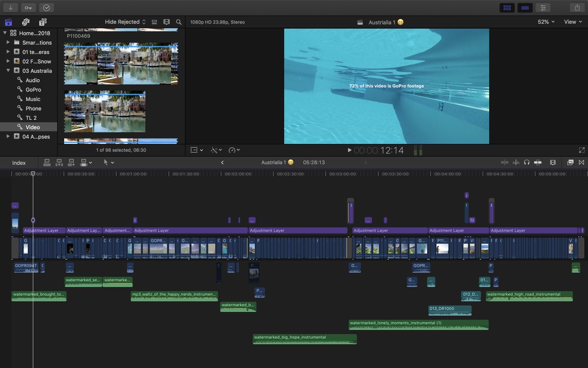
Task: Toggle audio solo with the headphones icon
Action: click(526, 162)
